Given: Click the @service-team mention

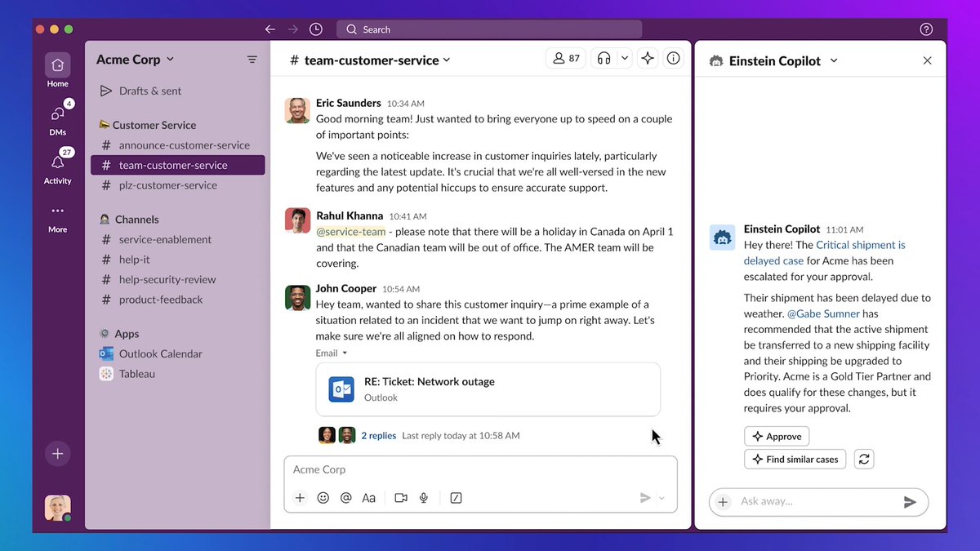Looking at the screenshot, I should click(x=351, y=232).
